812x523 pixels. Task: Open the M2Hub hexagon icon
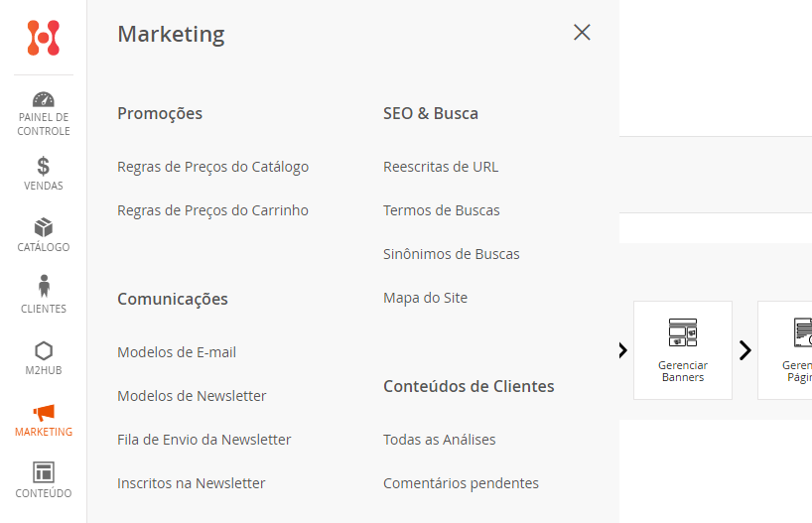pyautogui.click(x=44, y=350)
